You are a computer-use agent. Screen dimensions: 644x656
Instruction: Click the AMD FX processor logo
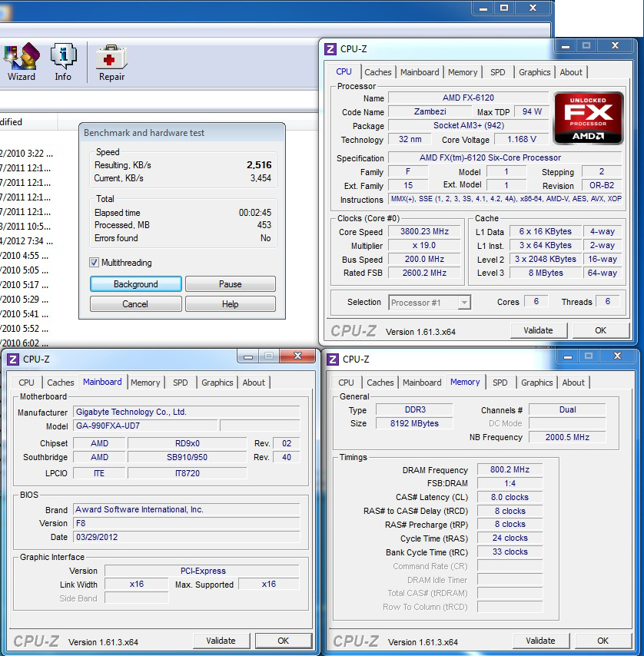coord(589,118)
